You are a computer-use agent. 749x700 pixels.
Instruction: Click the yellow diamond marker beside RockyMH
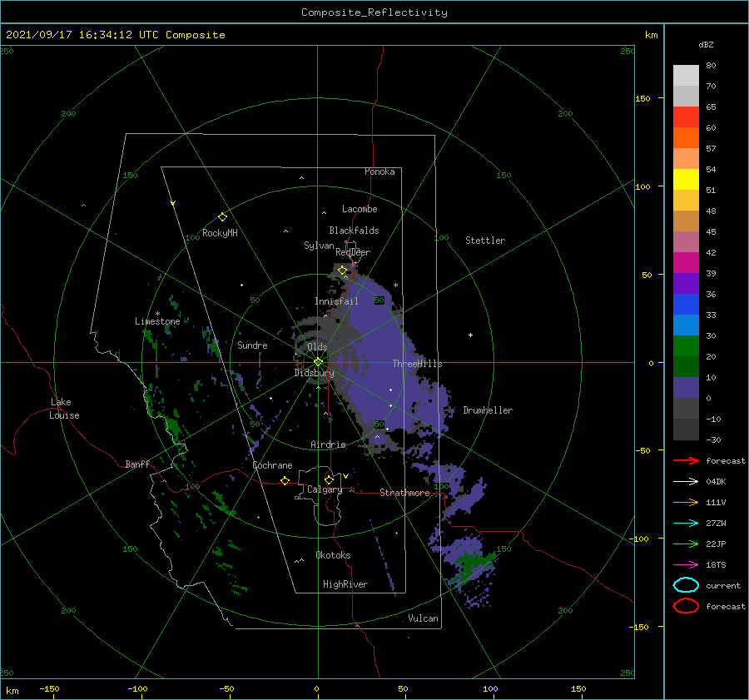[222, 217]
